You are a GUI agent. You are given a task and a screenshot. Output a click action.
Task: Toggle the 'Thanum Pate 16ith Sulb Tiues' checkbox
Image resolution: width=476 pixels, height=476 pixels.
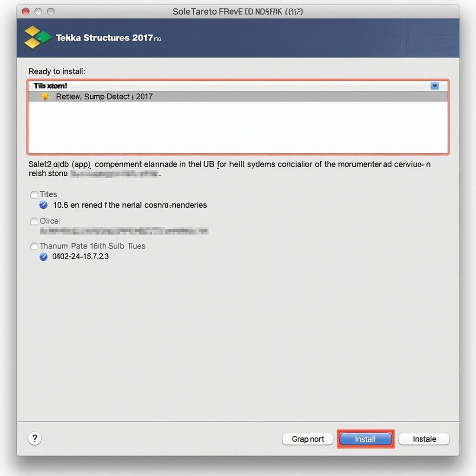[x=34, y=246]
